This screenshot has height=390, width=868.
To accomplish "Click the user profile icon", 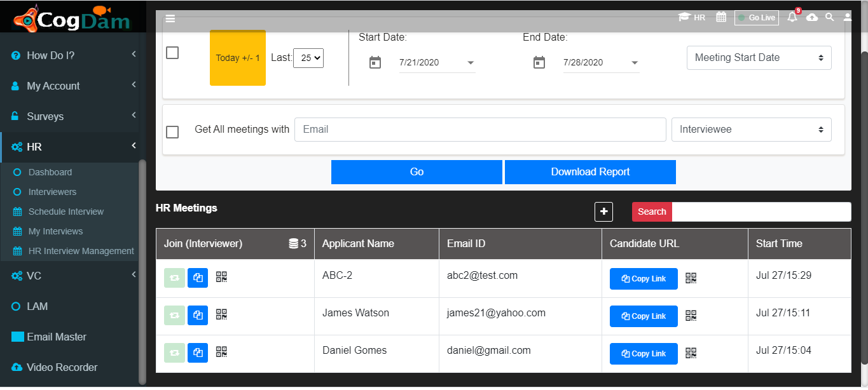I will tap(848, 17).
